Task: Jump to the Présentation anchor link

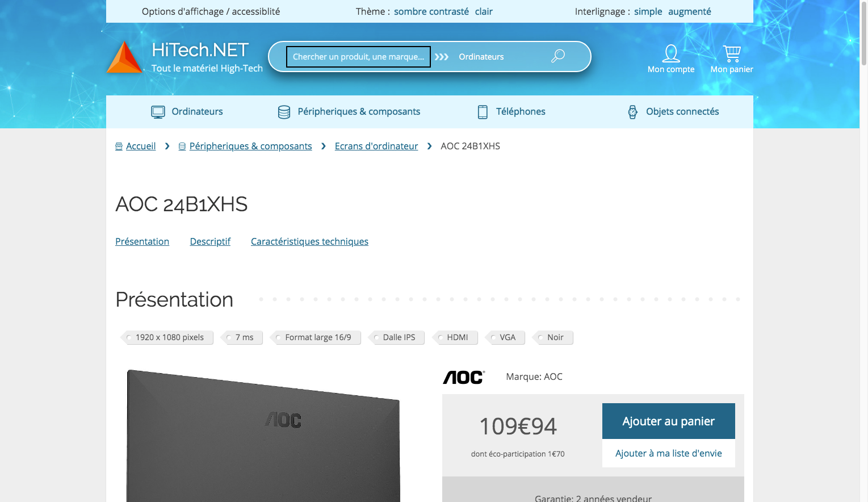Action: (142, 242)
